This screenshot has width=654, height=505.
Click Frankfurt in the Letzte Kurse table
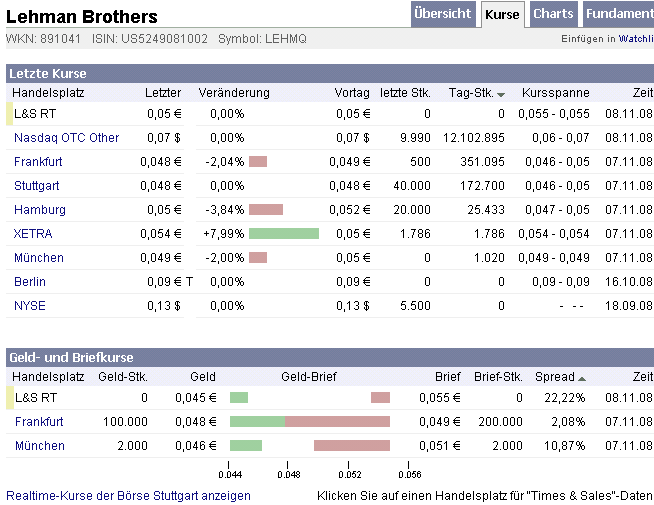click(x=39, y=162)
